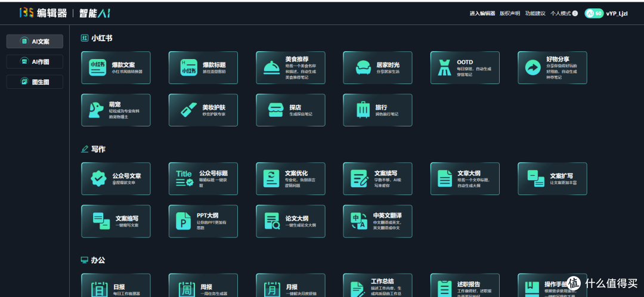
Task: Open the 周报 weekly report card
Action: coord(203,286)
